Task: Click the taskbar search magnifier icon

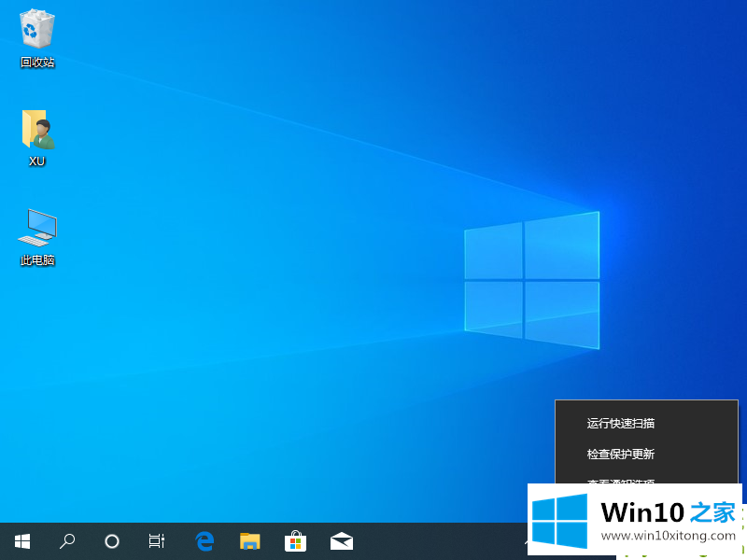Action: click(67, 541)
